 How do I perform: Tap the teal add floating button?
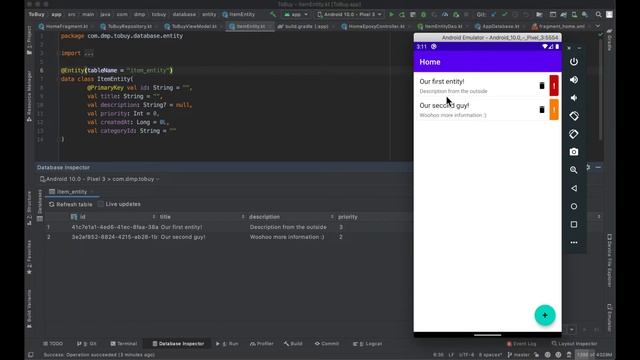545,315
